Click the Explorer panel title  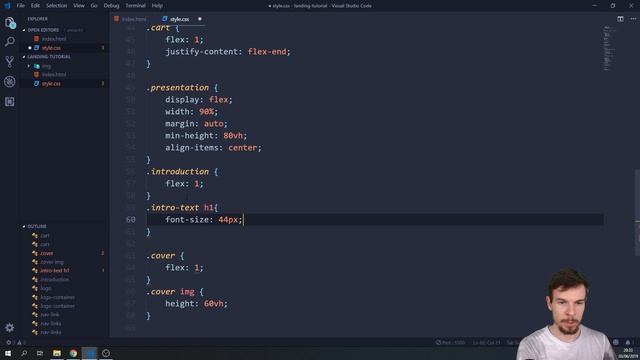click(38, 19)
